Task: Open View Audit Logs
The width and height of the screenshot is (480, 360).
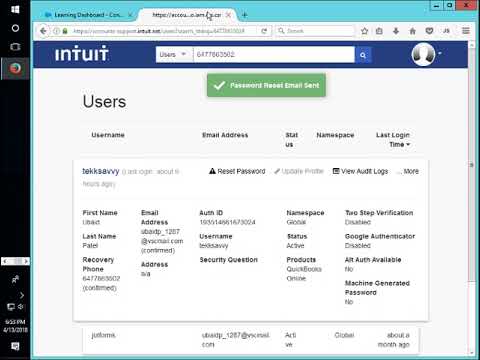Action: point(360,171)
